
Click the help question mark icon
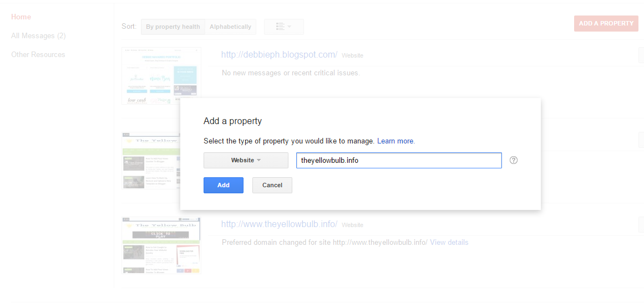(514, 160)
